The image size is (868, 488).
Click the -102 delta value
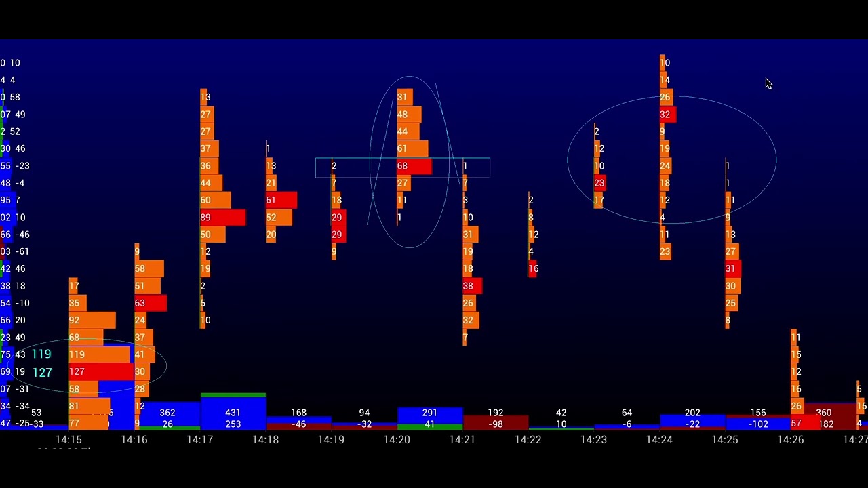[x=758, y=424]
